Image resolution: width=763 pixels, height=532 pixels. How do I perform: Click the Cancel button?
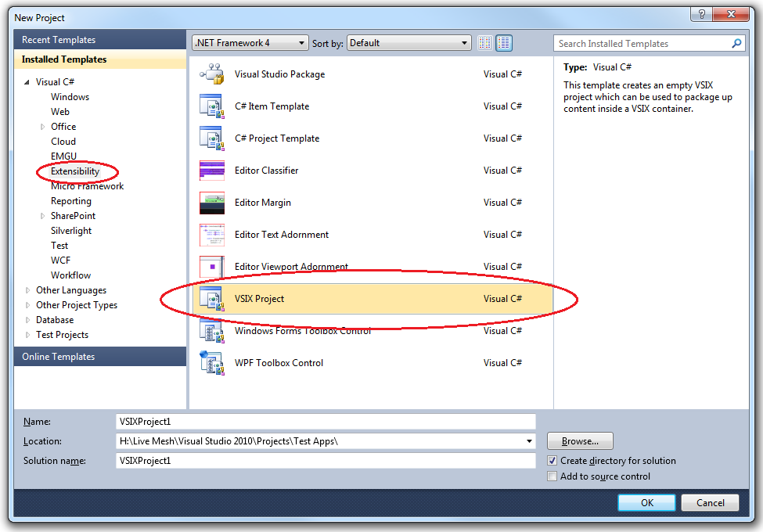click(x=710, y=503)
